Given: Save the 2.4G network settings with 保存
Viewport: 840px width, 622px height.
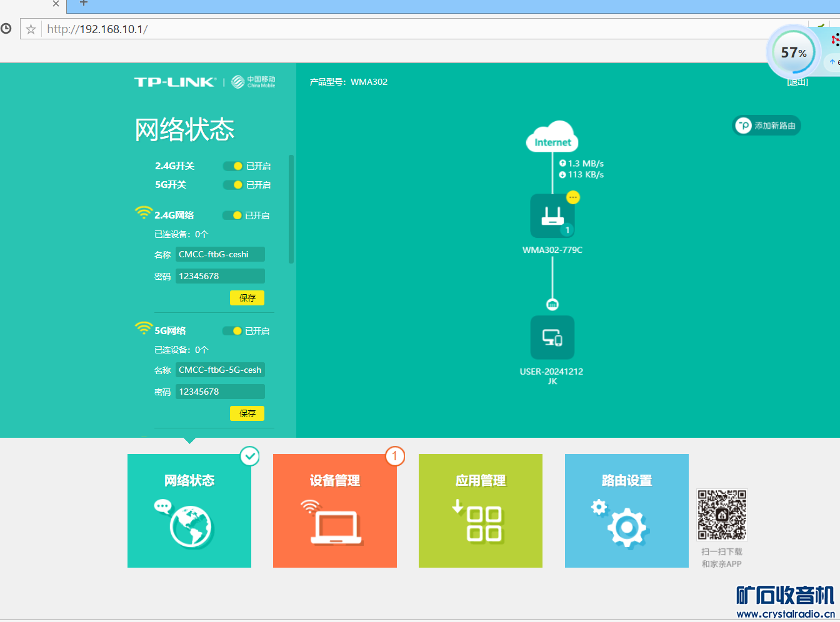Looking at the screenshot, I should [x=247, y=298].
